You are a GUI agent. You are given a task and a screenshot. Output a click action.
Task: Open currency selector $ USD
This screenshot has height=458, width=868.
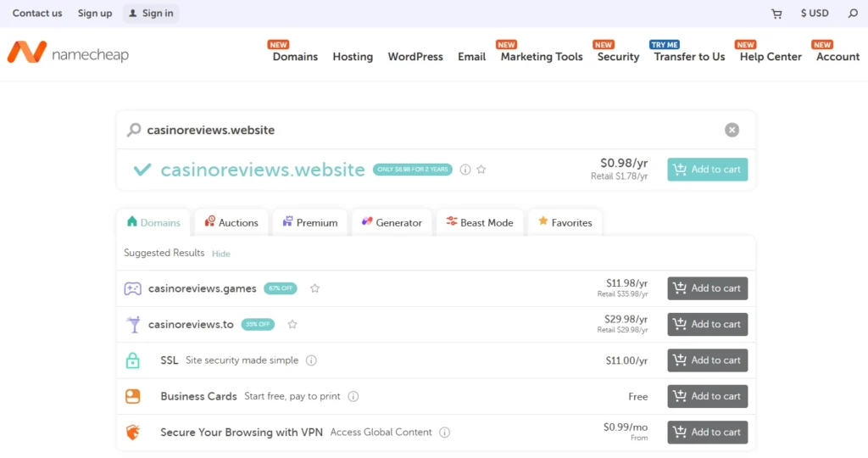pyautogui.click(x=815, y=14)
